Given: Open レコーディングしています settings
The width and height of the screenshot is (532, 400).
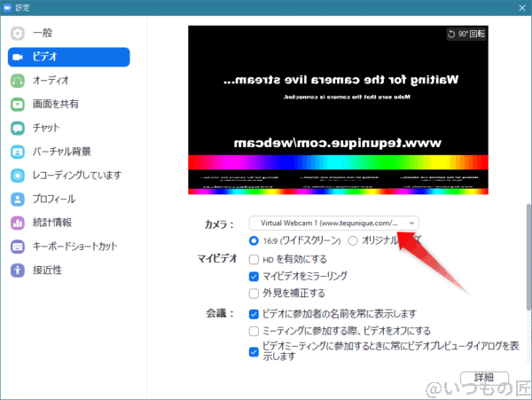Looking at the screenshot, I should point(77,176).
